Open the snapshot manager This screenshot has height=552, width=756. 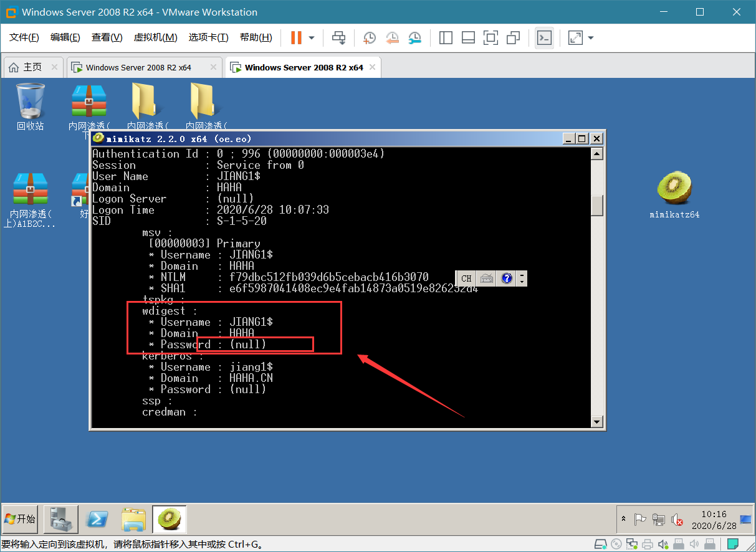coord(415,38)
